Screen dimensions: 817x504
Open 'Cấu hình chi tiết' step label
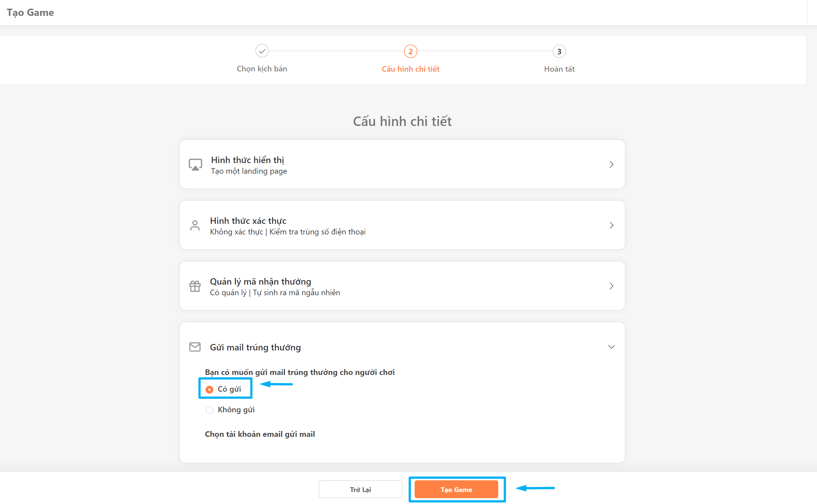click(x=410, y=69)
